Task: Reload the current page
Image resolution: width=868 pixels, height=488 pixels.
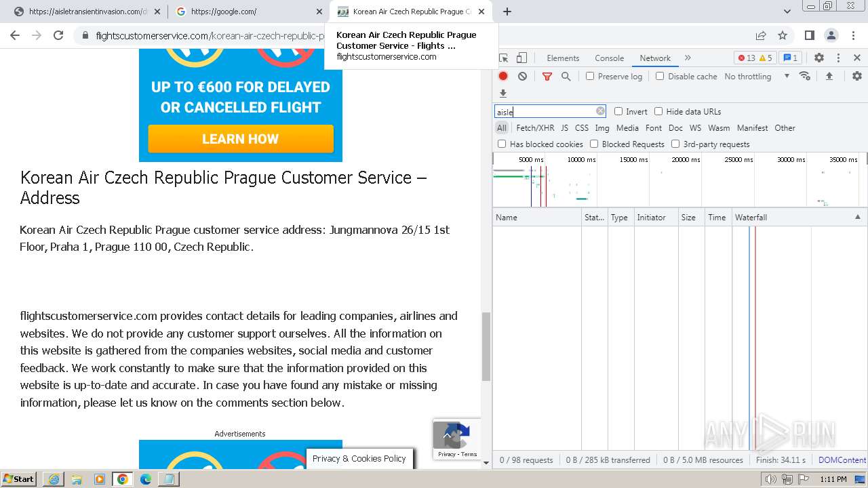Action: coord(58,35)
